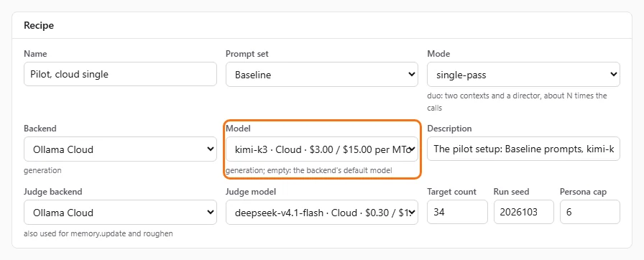Click the 'Persona cap' label
The height and width of the screenshot is (260, 644).
tap(583, 192)
